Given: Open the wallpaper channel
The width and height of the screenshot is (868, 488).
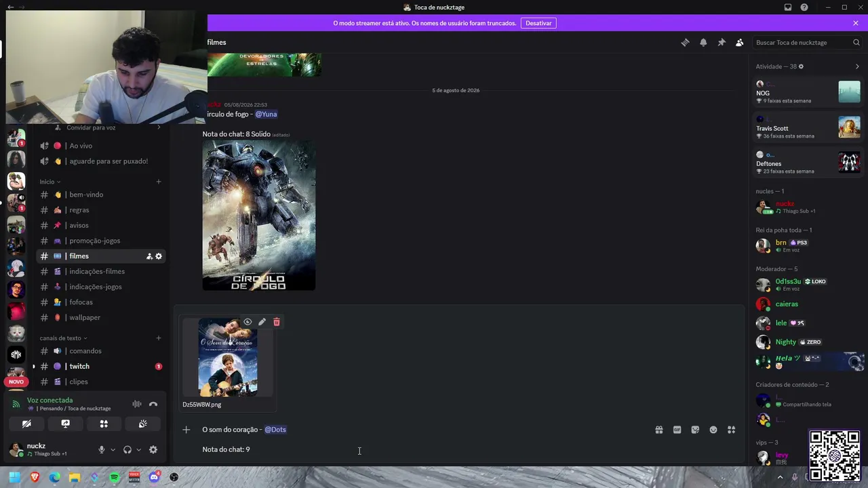Looking at the screenshot, I should [x=100, y=317].
